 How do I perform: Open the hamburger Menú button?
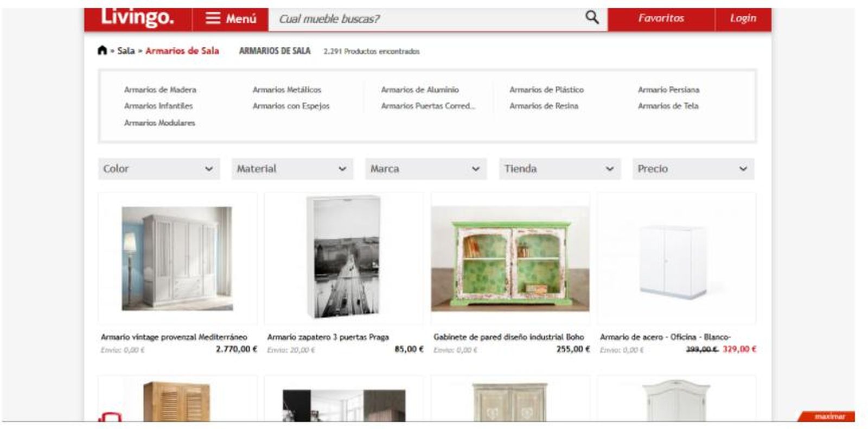(x=231, y=18)
